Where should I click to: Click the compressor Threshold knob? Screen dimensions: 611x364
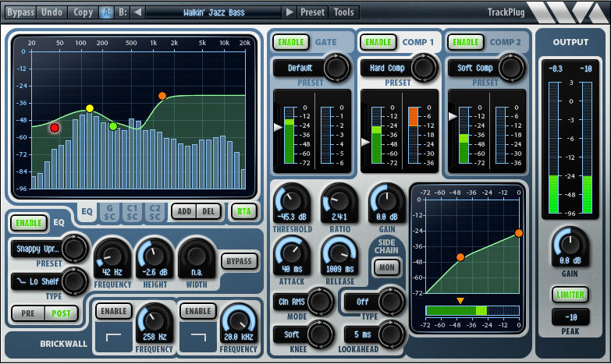(292, 201)
